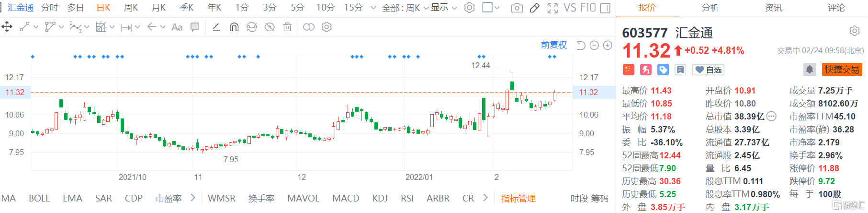The height and width of the screenshot is (213, 868).
Task: Select the BOLL indicator
Action: [39, 198]
